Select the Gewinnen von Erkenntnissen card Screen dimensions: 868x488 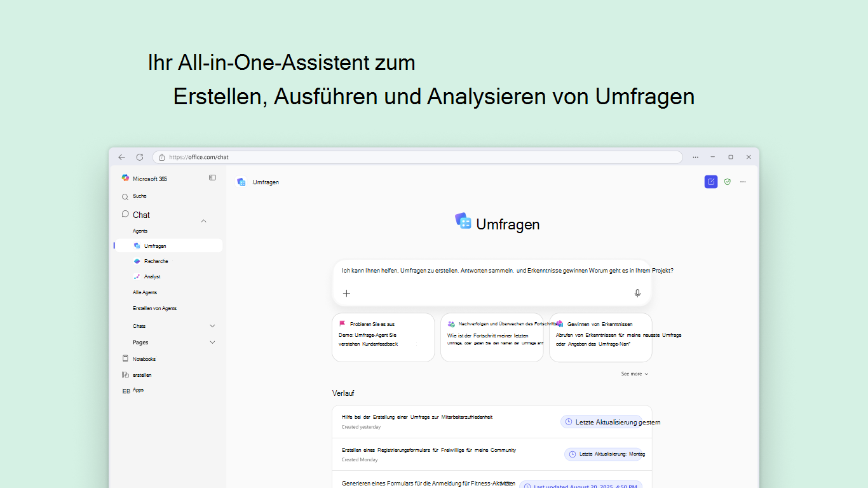tap(600, 337)
